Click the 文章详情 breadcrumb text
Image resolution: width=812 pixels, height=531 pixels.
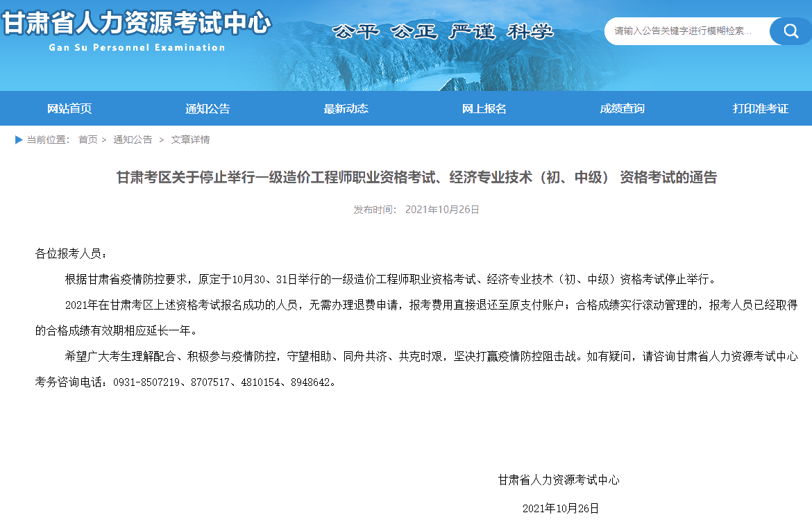tap(191, 140)
